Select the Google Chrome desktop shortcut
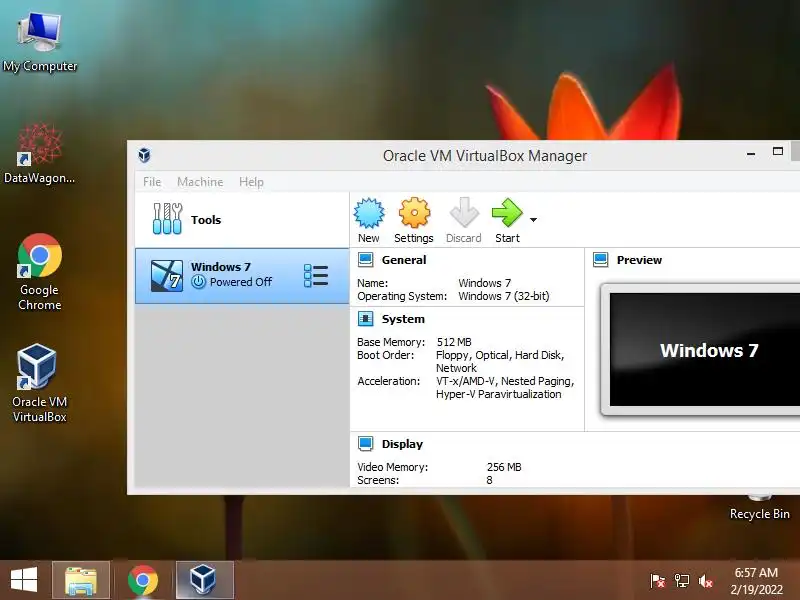Image resolution: width=800 pixels, height=600 pixels. [40, 272]
